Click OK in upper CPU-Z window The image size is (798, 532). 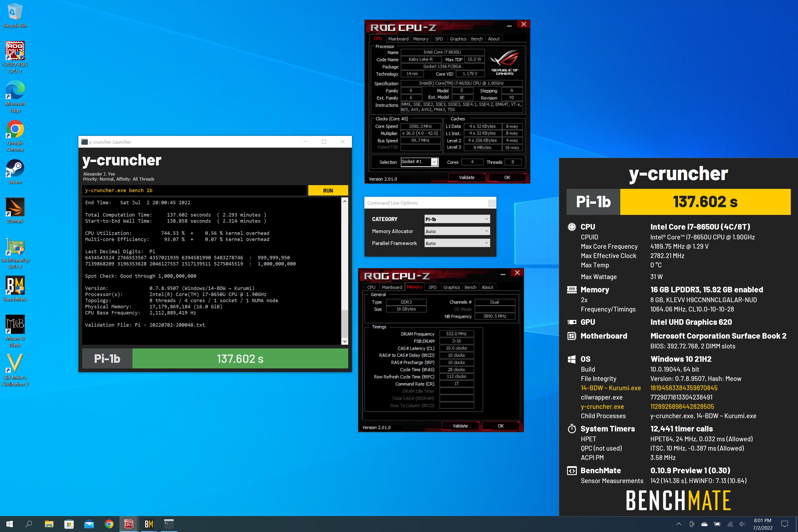pos(507,177)
